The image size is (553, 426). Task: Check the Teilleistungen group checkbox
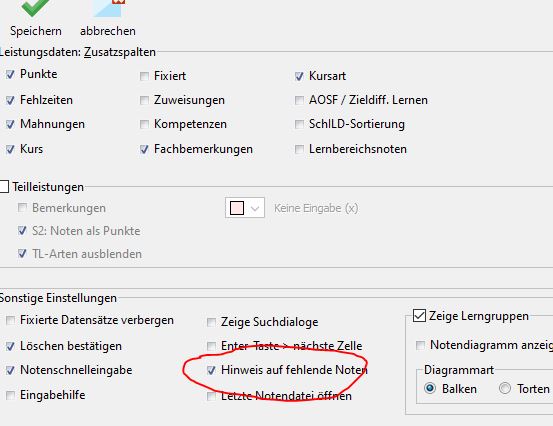(4, 187)
